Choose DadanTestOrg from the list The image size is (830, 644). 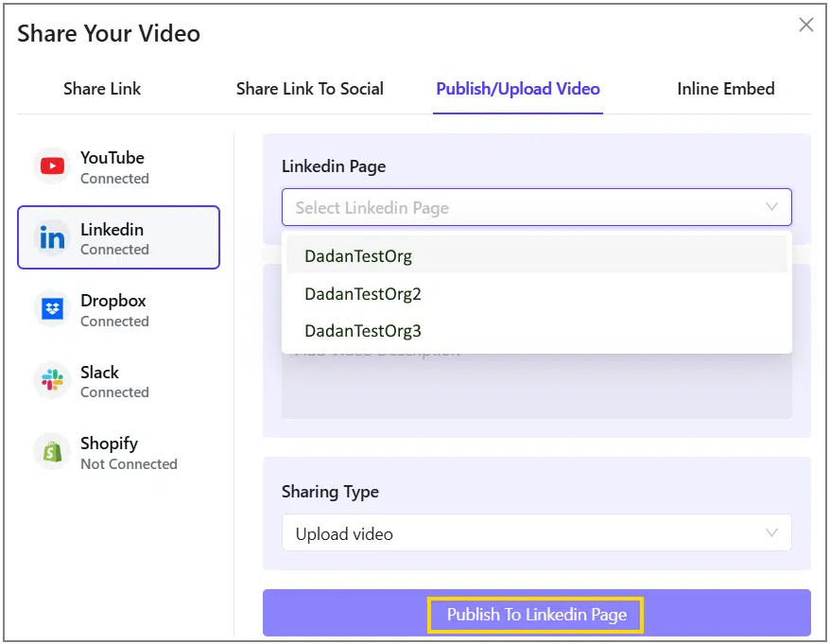(358, 255)
